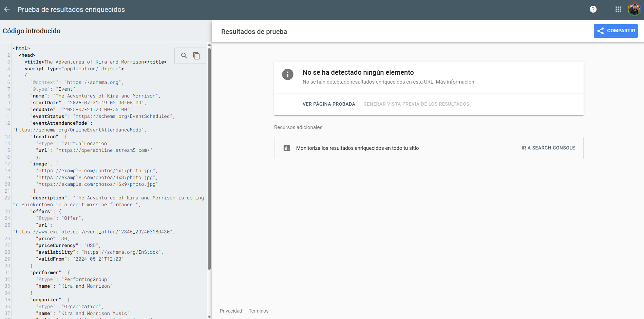Click GENERAR VISTA PREVIA DE LOS RESULTADOS
Image resolution: width=644 pixels, height=319 pixels.
tap(416, 104)
